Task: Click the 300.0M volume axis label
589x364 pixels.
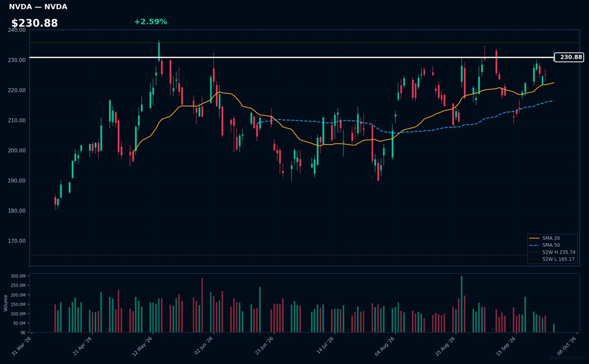Action: click(x=18, y=277)
